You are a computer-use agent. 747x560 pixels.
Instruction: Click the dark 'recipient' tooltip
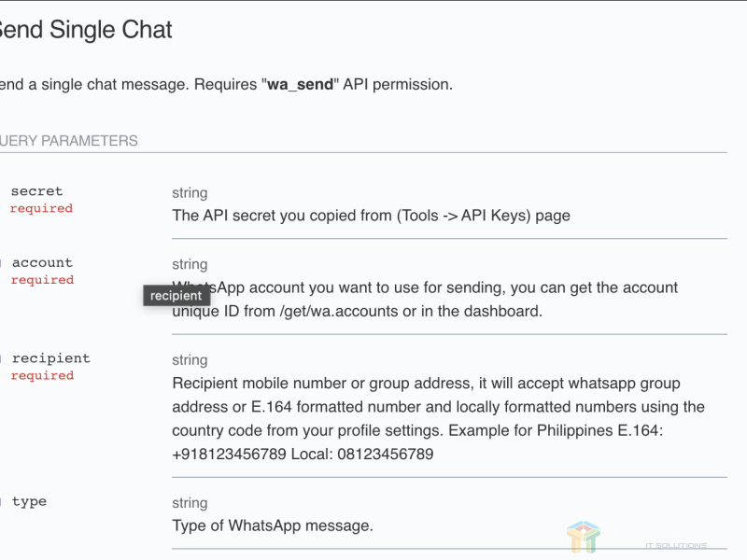(176, 296)
